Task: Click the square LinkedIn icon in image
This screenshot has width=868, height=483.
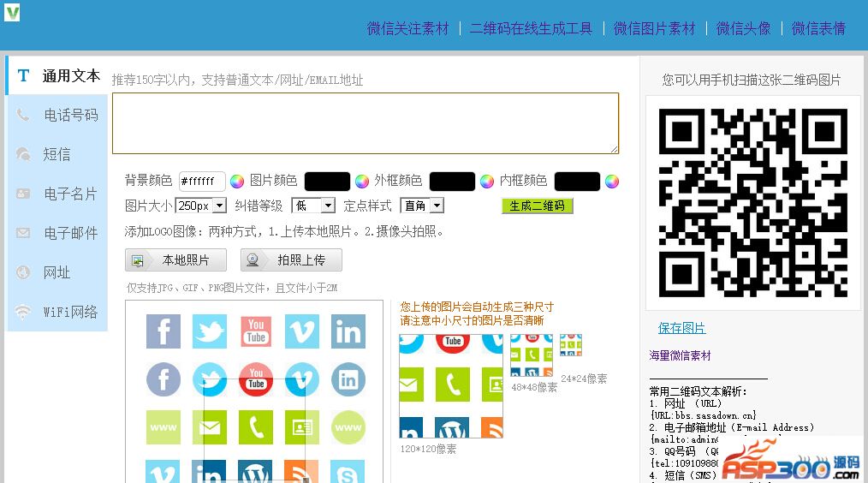Action: 348,331
